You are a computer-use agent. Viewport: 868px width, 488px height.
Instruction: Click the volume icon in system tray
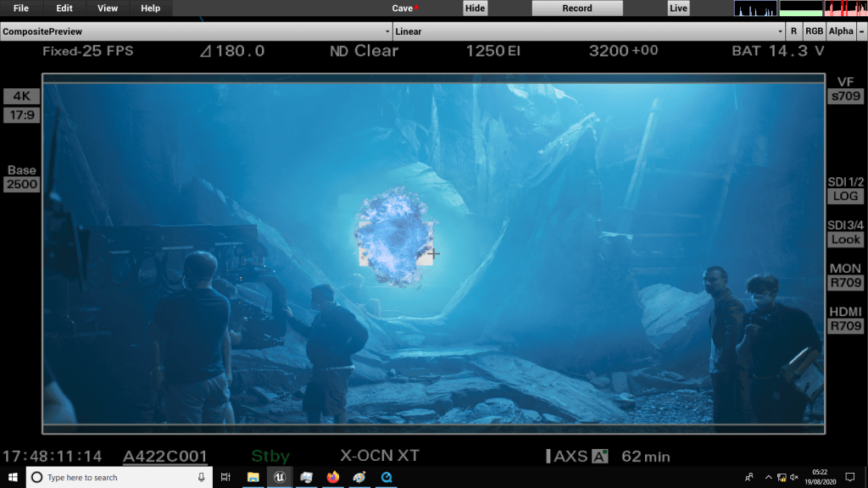pos(793,478)
